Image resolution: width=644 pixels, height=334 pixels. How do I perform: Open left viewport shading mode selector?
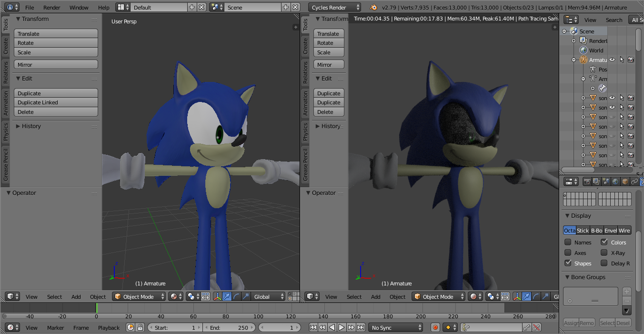pos(176,296)
